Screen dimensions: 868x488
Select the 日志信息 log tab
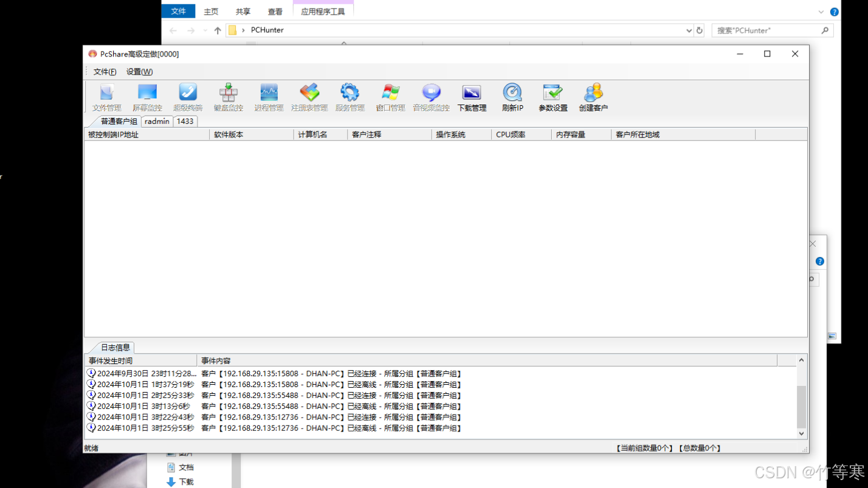click(115, 348)
